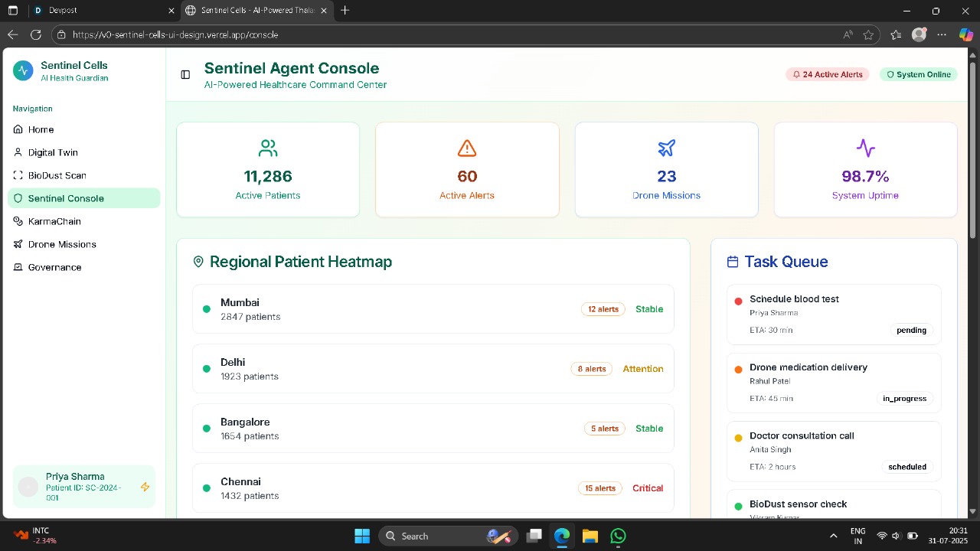Open Home in navigation
The width and height of the screenshot is (980, 551).
tap(84, 129)
